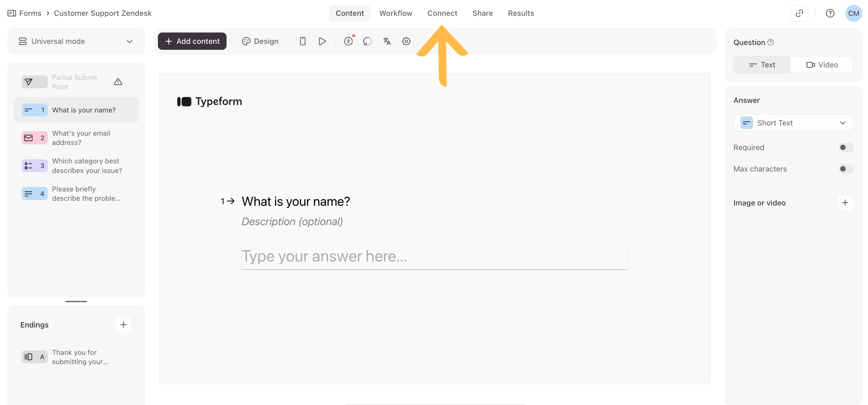Switch to the Connect tab

point(442,13)
